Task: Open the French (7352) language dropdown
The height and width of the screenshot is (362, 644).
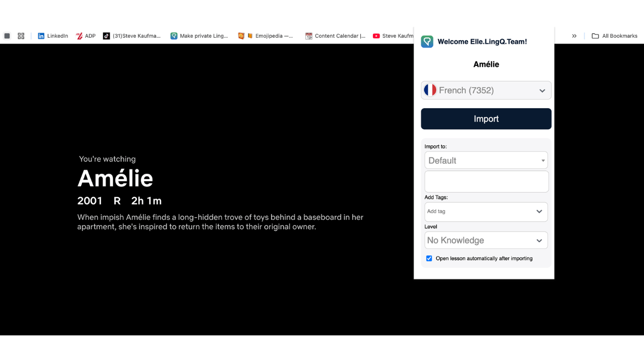Action: pyautogui.click(x=486, y=90)
